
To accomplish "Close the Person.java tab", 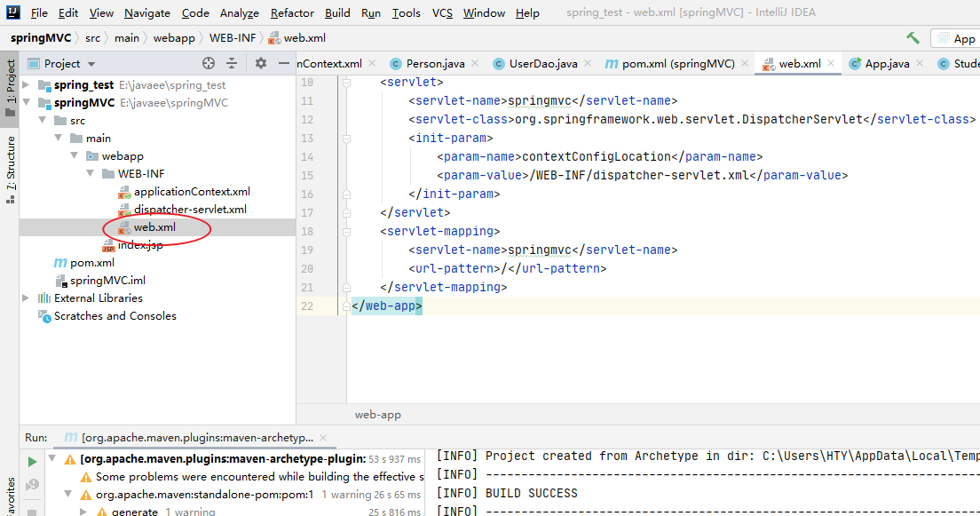I will [x=475, y=63].
